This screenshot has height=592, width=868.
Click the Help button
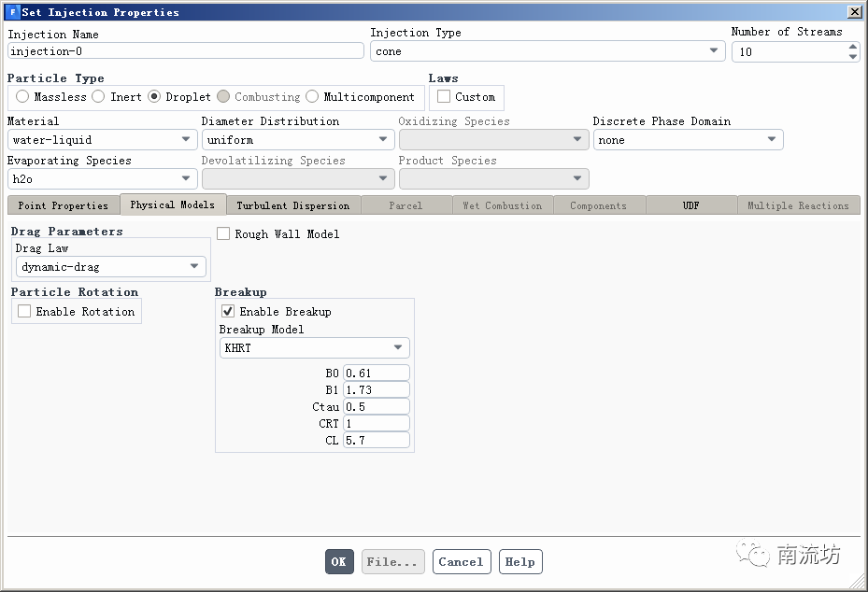coord(519,562)
